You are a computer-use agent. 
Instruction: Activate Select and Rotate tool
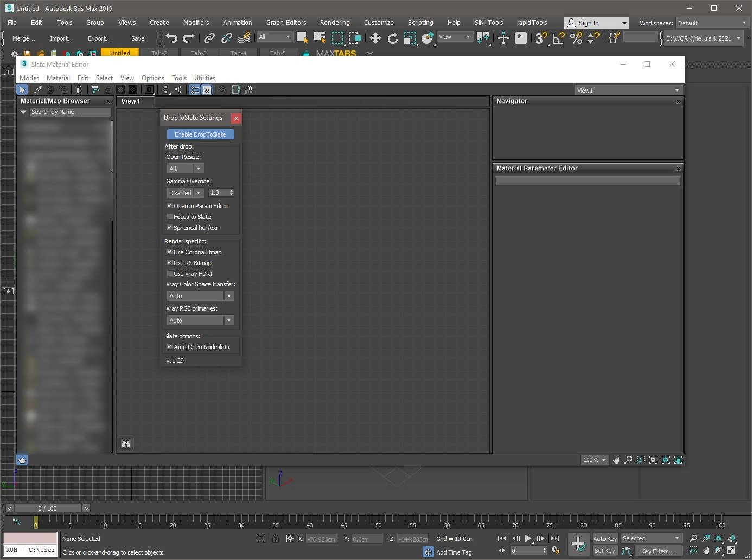(393, 38)
